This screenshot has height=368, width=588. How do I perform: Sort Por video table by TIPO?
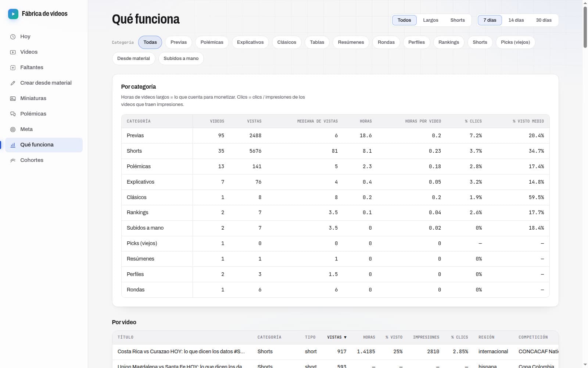coord(310,337)
